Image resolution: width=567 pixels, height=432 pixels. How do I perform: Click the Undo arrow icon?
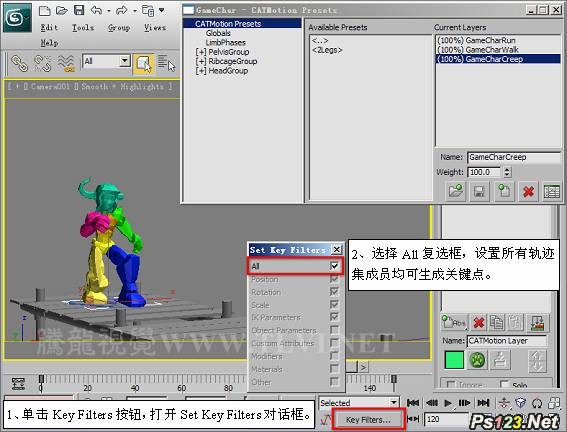point(96,10)
